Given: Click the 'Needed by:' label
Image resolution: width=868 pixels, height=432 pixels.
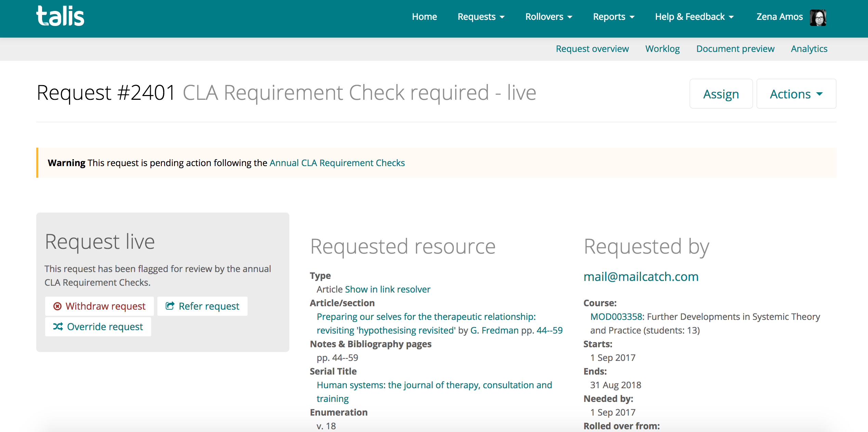Looking at the screenshot, I should coord(608,399).
